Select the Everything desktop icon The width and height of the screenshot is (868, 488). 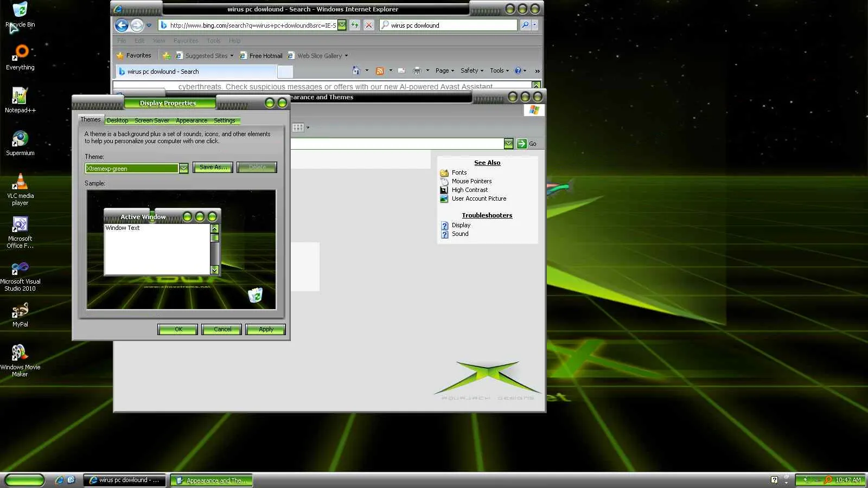(20, 58)
